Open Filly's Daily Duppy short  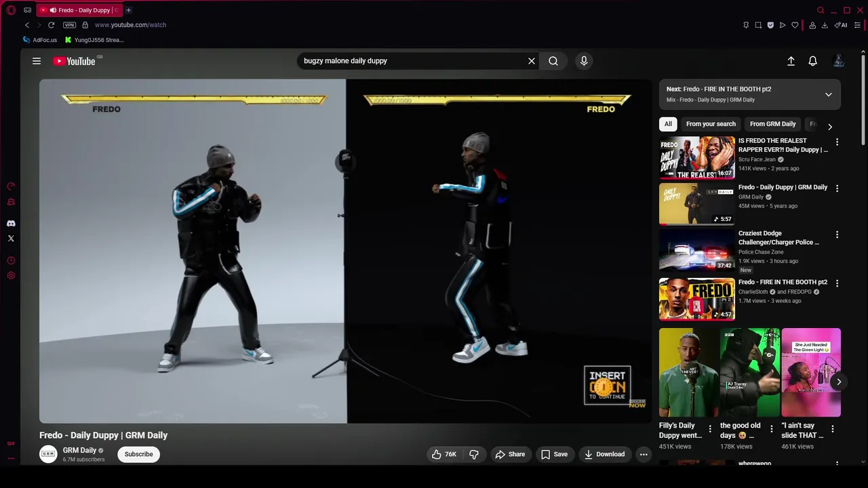click(688, 372)
